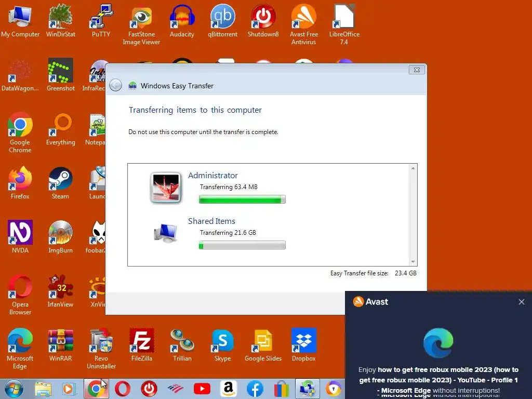
Task: Open Opera from the taskbar
Action: [x=123, y=389]
